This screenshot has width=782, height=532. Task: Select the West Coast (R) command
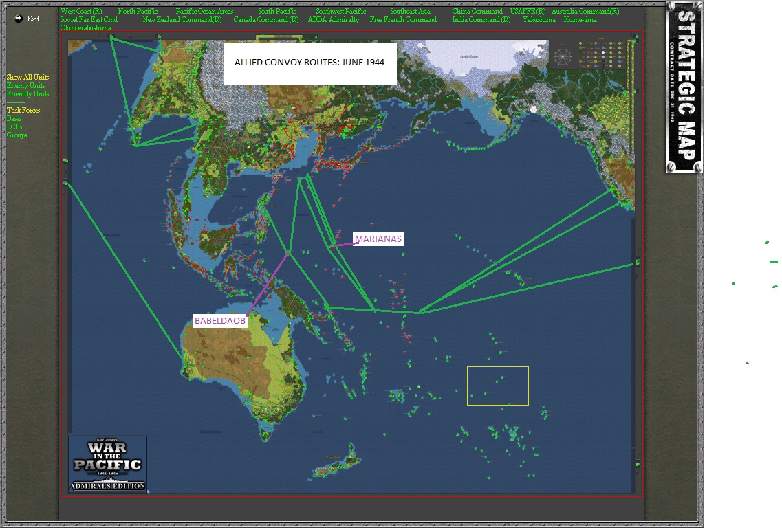pyautogui.click(x=81, y=11)
